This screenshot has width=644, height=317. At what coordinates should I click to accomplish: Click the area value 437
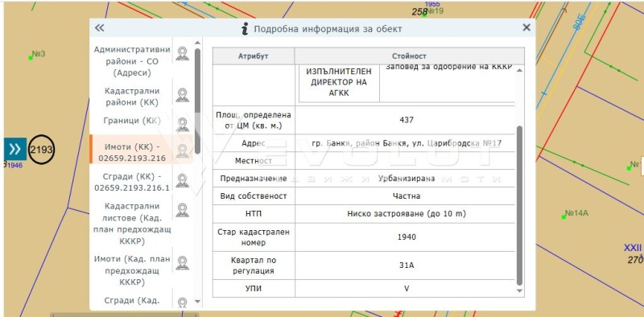pos(407,120)
